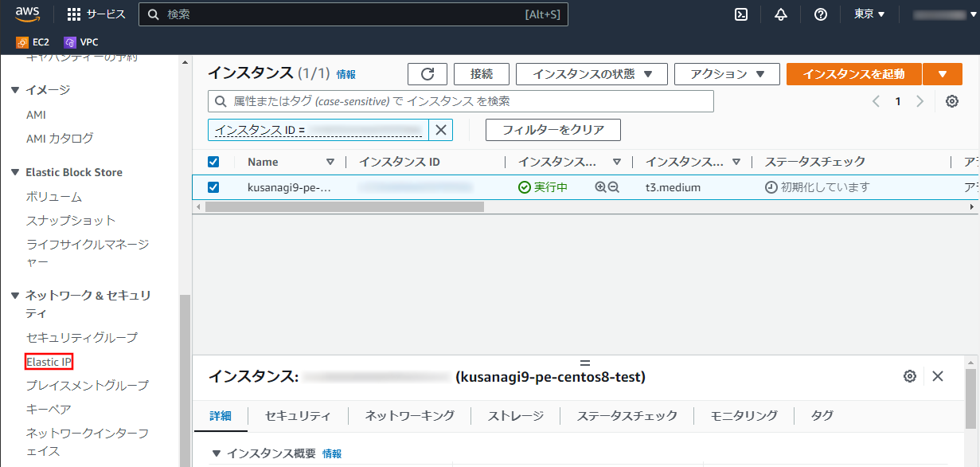Open the Actions dropdown
980x467 pixels.
point(726,74)
